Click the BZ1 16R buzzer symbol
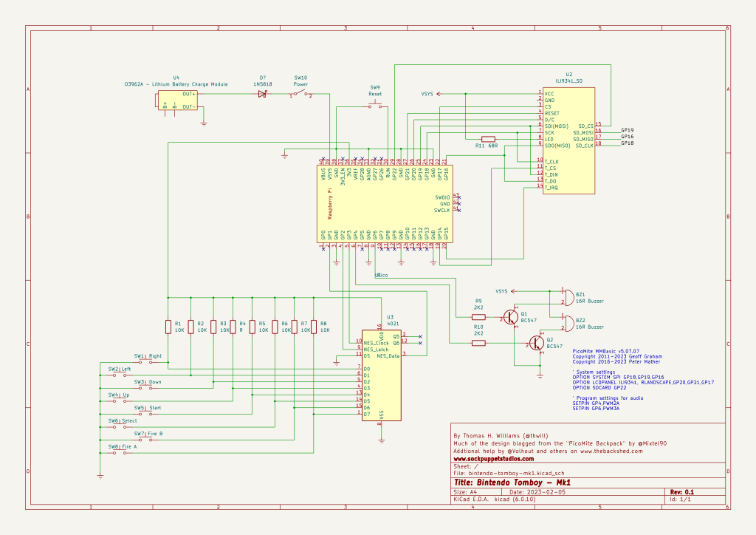The width and height of the screenshot is (756, 535). (567, 296)
